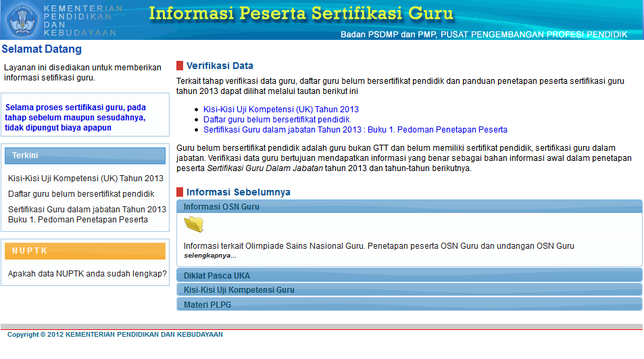Image resolution: width=644 pixels, height=359 pixels.
Task: Select Kisi-Kisi Uji Kompetensi (UK) in Terkini sidebar
Action: (x=86, y=178)
